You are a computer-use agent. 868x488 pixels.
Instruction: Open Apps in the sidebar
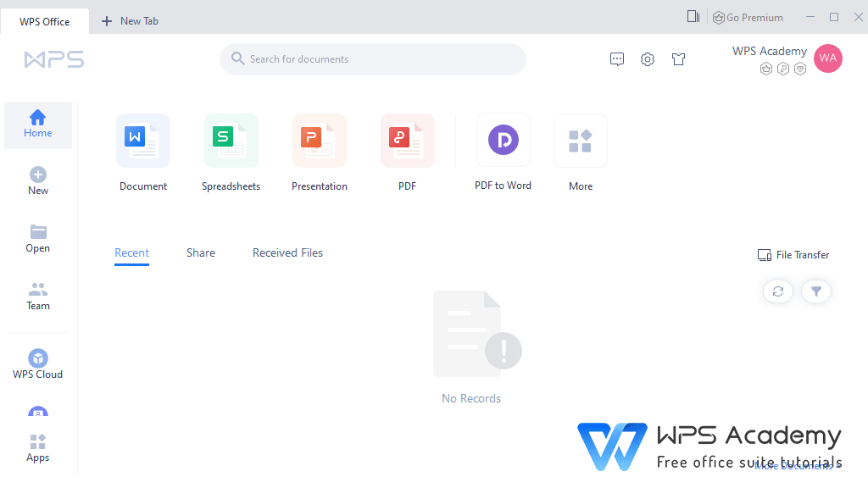click(37, 448)
